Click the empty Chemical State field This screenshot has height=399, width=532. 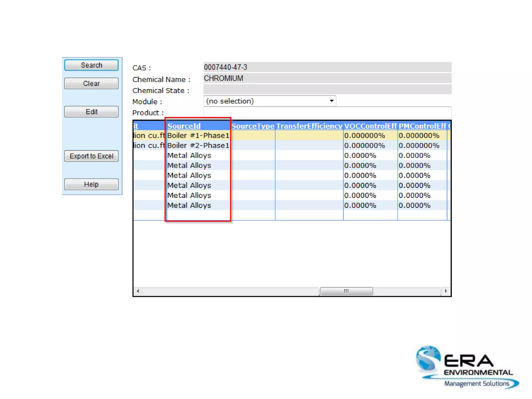click(x=327, y=90)
